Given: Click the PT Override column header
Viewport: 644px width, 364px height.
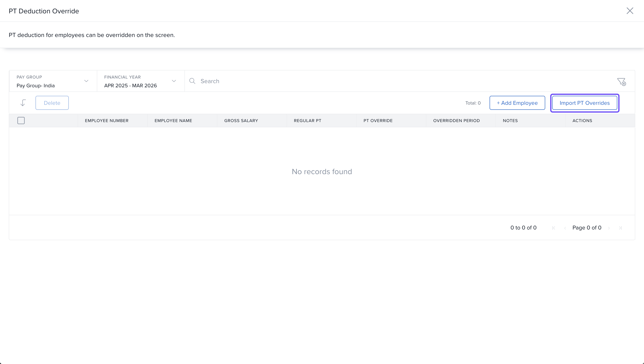Looking at the screenshot, I should tap(378, 121).
